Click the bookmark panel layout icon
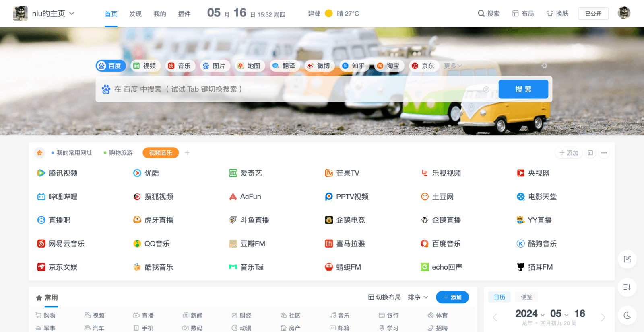This screenshot has width=644, height=332. point(590,153)
